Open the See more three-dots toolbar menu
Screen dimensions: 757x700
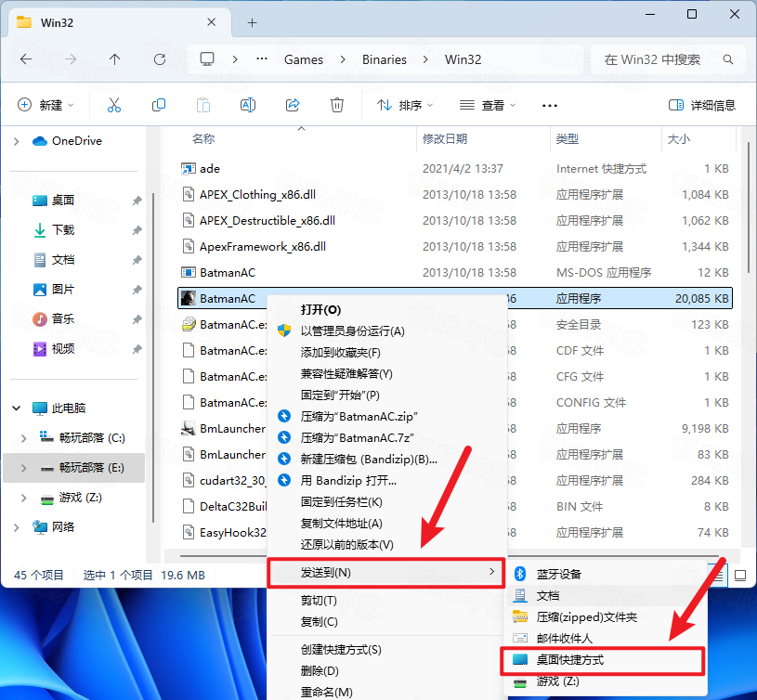[x=549, y=105]
